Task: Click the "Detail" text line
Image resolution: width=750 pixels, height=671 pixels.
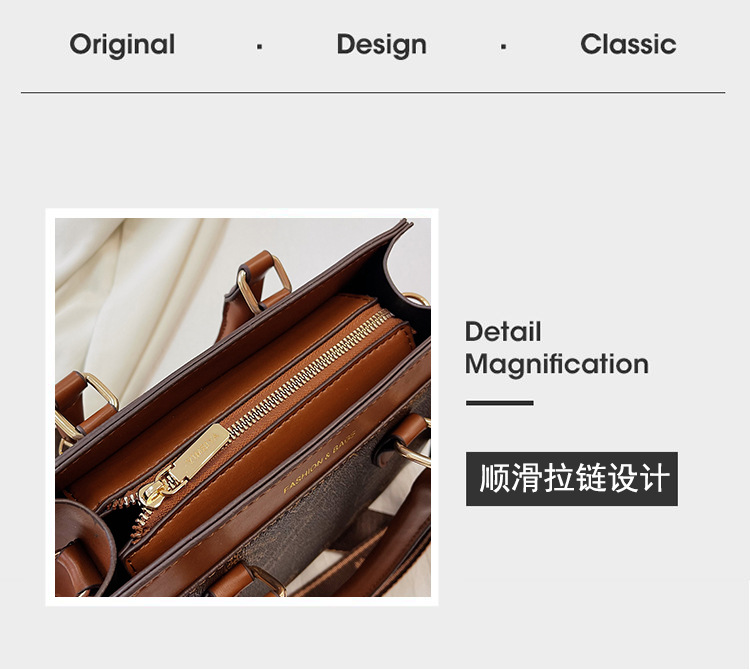Action: tap(503, 331)
